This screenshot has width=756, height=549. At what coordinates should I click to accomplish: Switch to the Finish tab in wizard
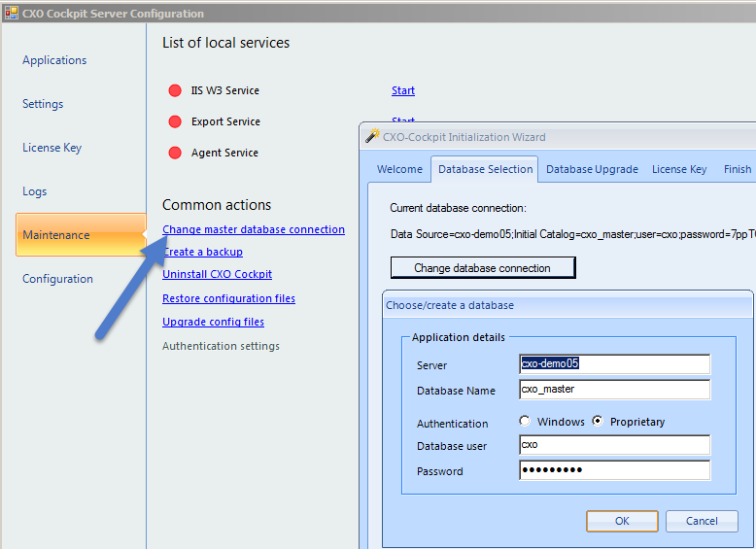738,169
